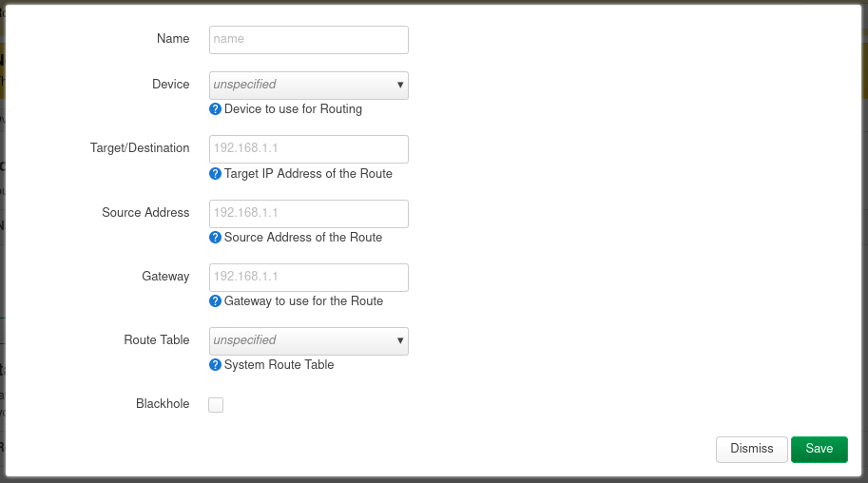Click the help icon beside Device to use for Routing
Image resolution: width=868 pixels, height=483 pixels.
click(216, 109)
